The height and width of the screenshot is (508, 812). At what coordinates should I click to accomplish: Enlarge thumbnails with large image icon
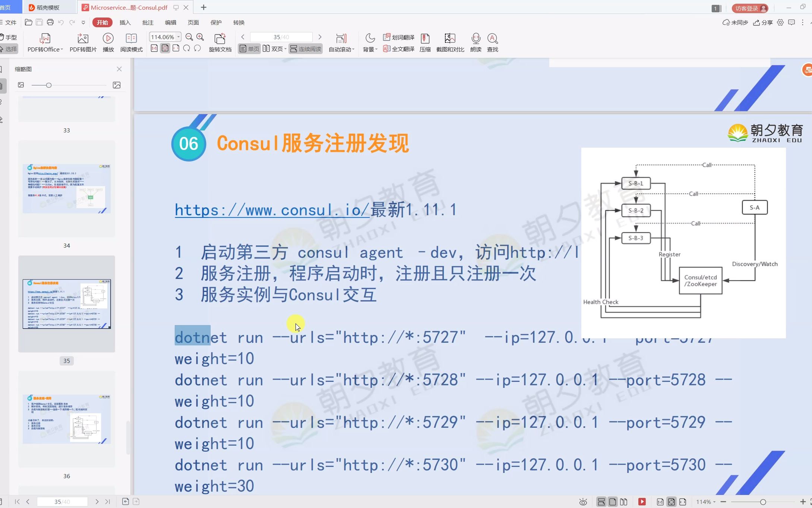point(117,85)
